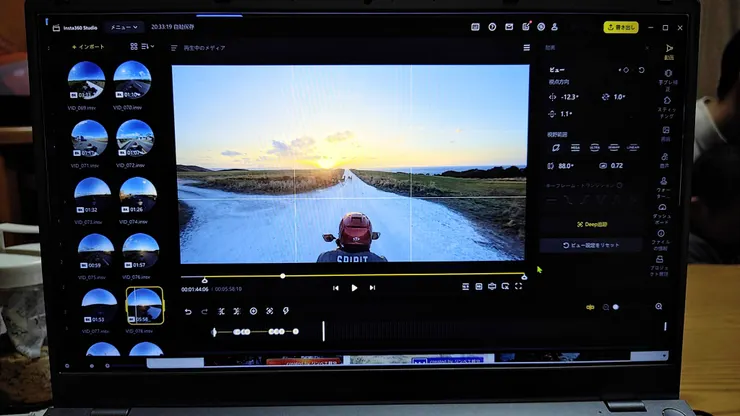Open the 手ブレ補正 stabilization tab
The image size is (740, 416).
(668, 80)
